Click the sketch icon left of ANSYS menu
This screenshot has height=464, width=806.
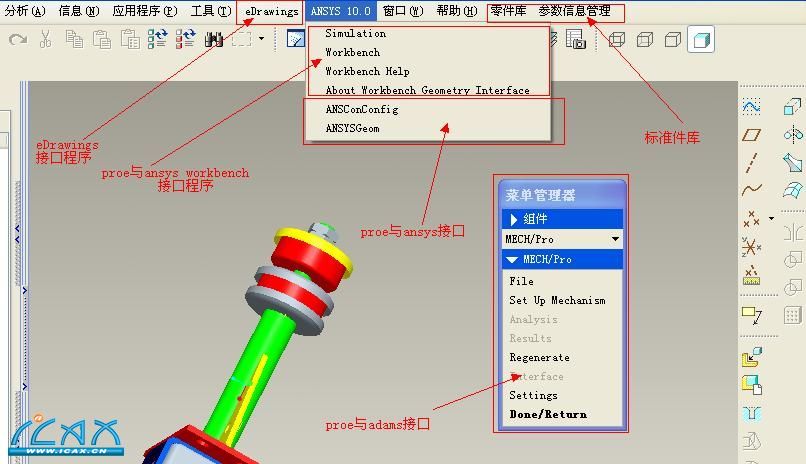click(x=296, y=39)
